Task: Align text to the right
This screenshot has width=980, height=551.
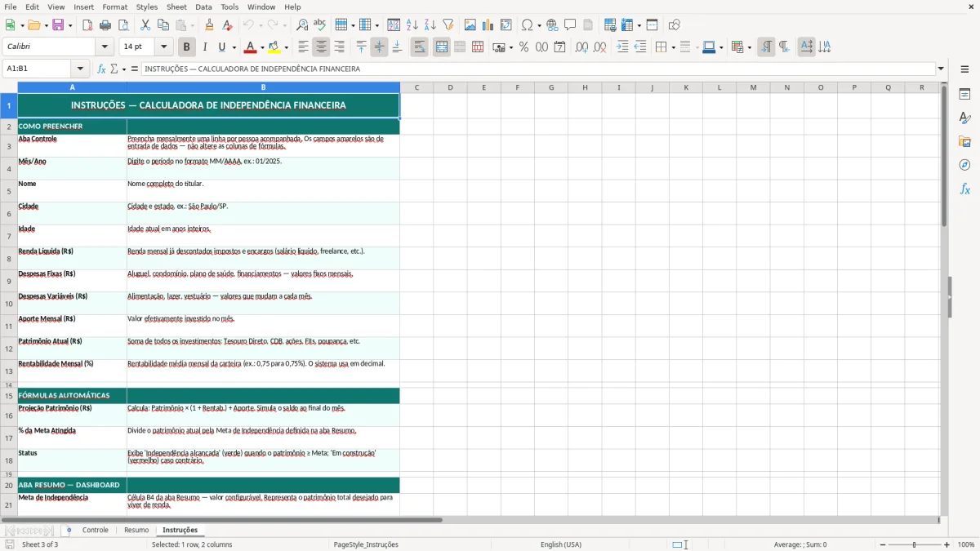Action: [339, 47]
